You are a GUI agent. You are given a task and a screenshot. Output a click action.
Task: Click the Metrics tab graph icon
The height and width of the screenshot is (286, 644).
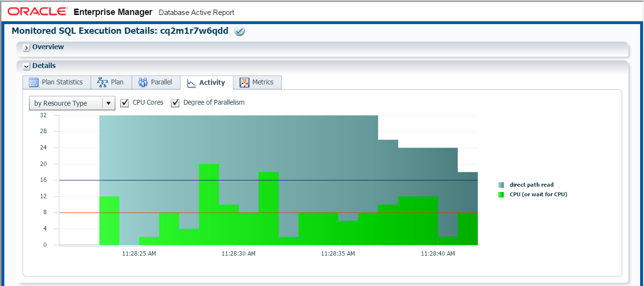tap(244, 82)
